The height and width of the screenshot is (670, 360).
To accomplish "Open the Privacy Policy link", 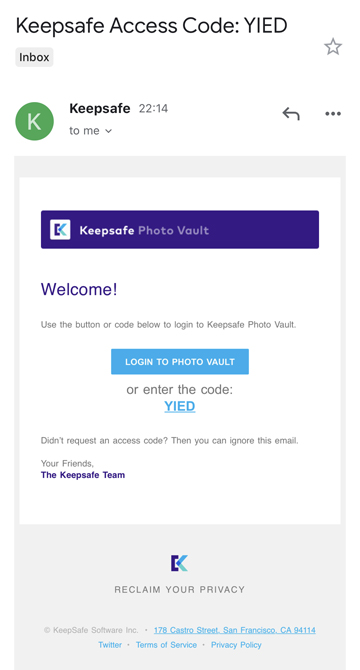I will click(236, 645).
